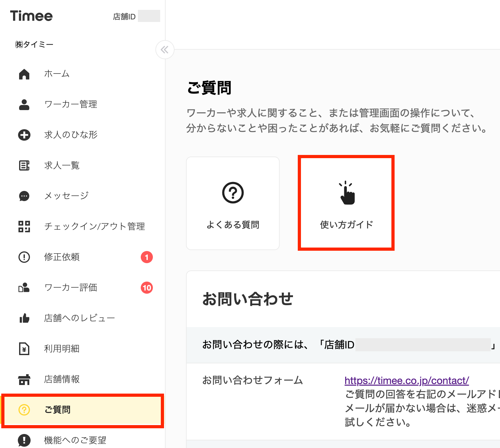Open 使い方ガイド card

[x=346, y=203]
